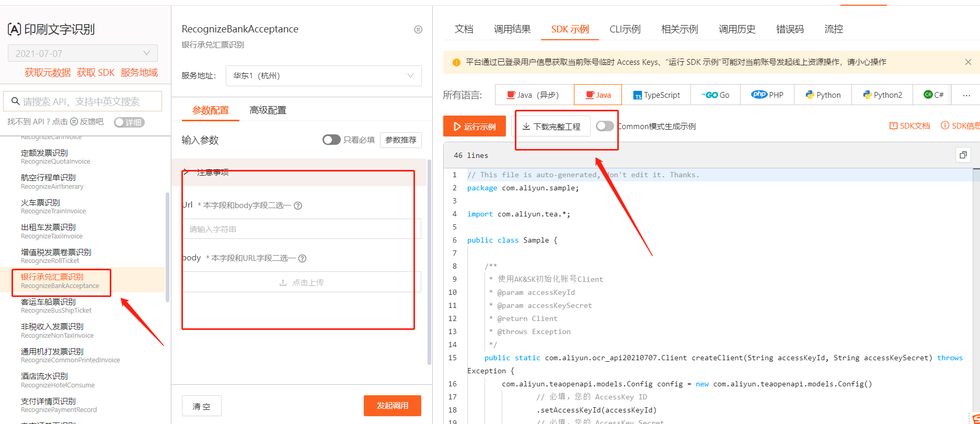Click 点击上传 to upload body file
980x424 pixels.
point(302,282)
